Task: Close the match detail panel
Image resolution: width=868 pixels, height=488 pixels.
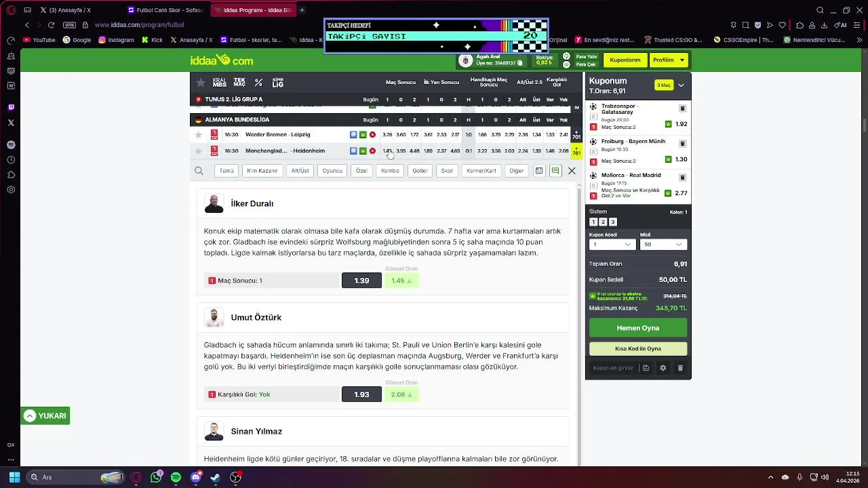Action: [x=572, y=171]
